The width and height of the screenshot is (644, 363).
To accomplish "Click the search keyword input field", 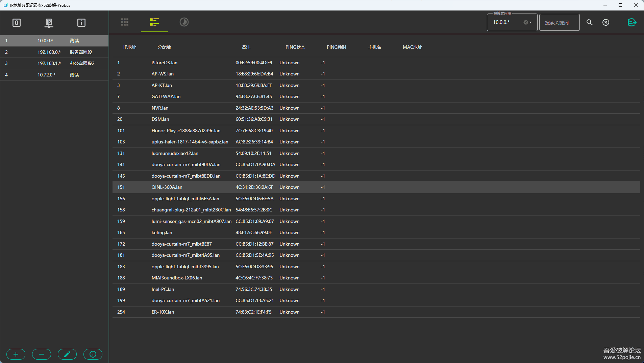I will coord(559,23).
